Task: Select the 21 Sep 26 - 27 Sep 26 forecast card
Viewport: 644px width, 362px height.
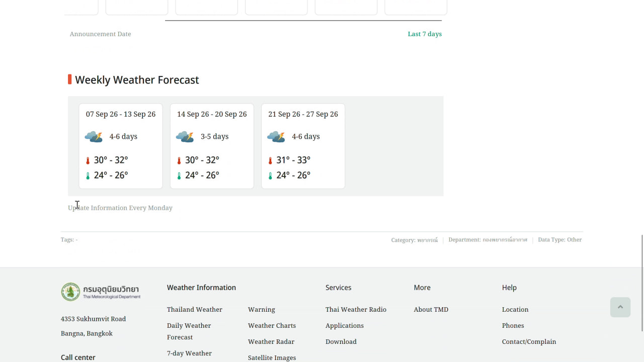Action: coord(303,146)
